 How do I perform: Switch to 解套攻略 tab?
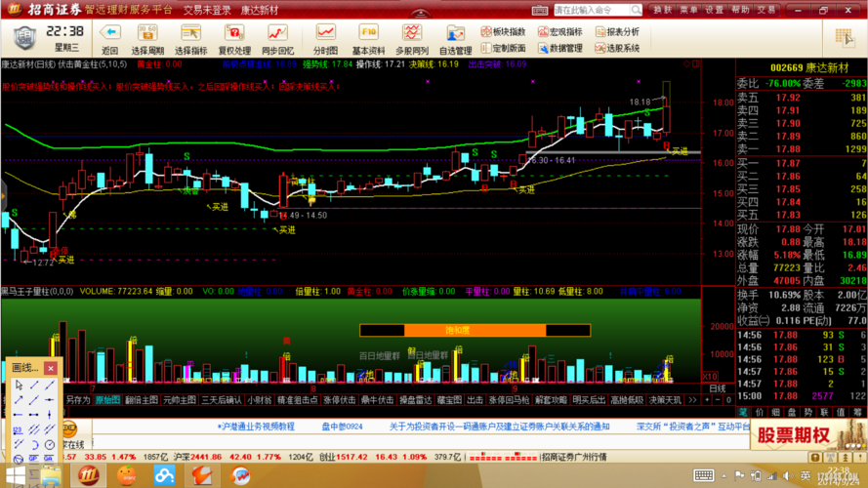(551, 400)
